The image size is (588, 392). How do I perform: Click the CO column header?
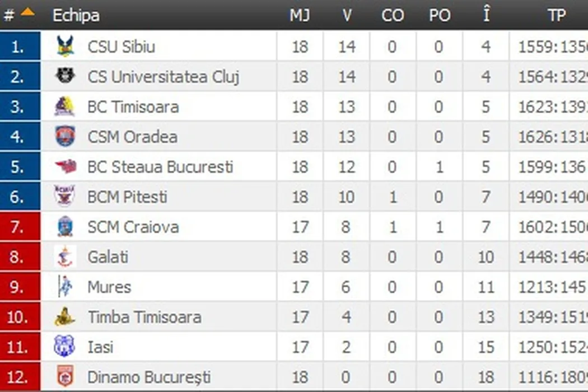click(x=393, y=15)
